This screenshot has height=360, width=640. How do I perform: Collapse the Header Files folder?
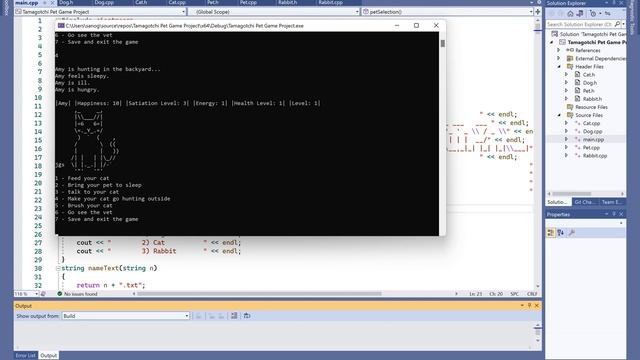559,66
